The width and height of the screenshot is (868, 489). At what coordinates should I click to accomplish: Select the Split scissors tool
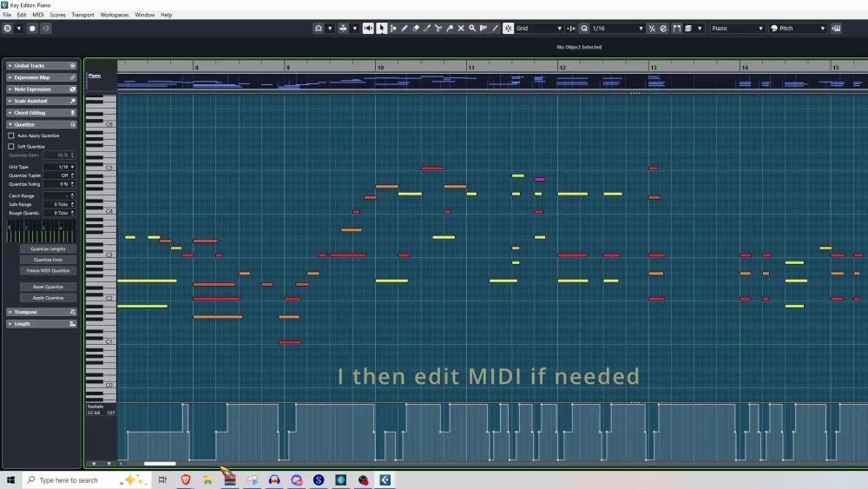(x=438, y=29)
